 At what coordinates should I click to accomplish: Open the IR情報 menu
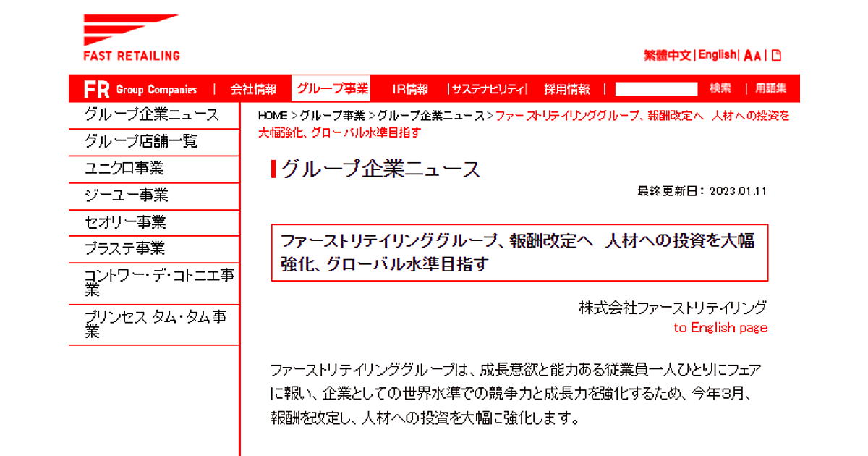[x=409, y=89]
